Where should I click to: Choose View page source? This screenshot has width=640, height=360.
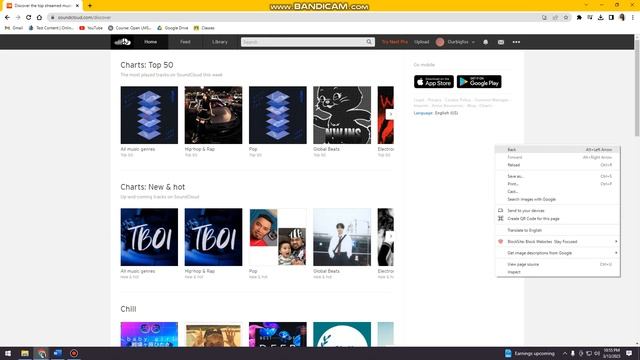click(x=558, y=264)
